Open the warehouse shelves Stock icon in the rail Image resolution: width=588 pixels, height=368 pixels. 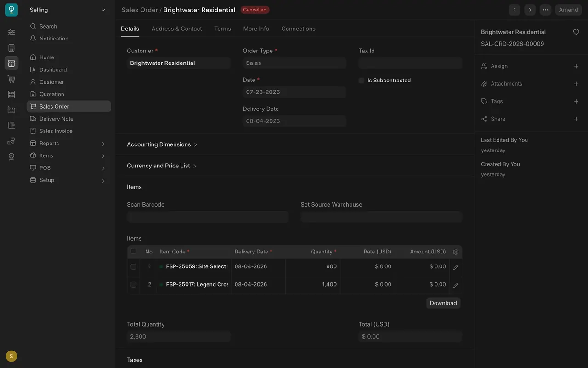tap(11, 94)
